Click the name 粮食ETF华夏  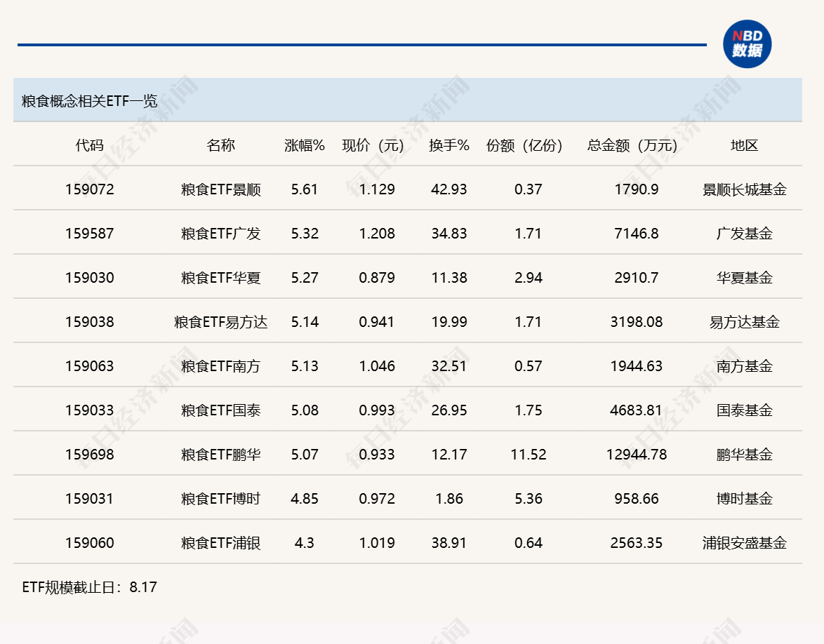(220, 277)
